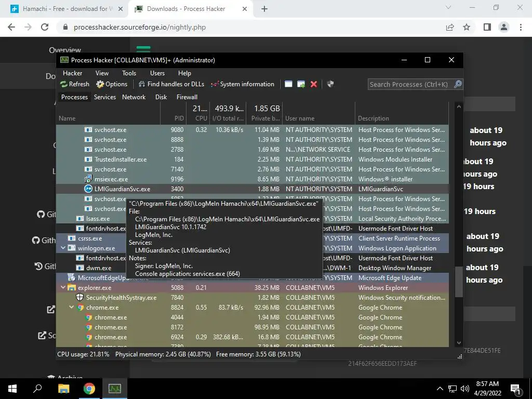Click the lsass.exe process icon

(79, 219)
